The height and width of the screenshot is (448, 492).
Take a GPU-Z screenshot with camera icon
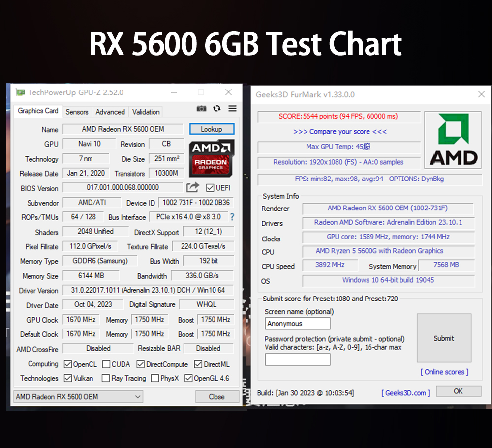click(201, 109)
